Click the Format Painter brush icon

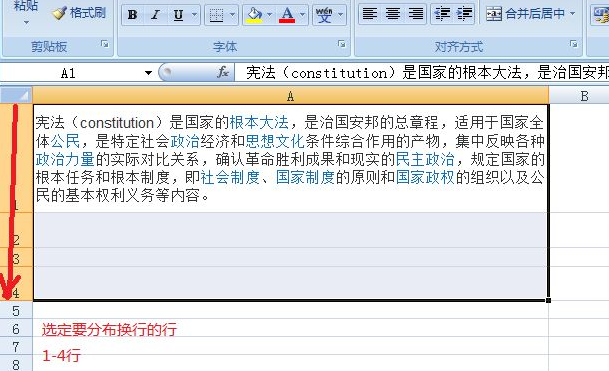click(59, 13)
